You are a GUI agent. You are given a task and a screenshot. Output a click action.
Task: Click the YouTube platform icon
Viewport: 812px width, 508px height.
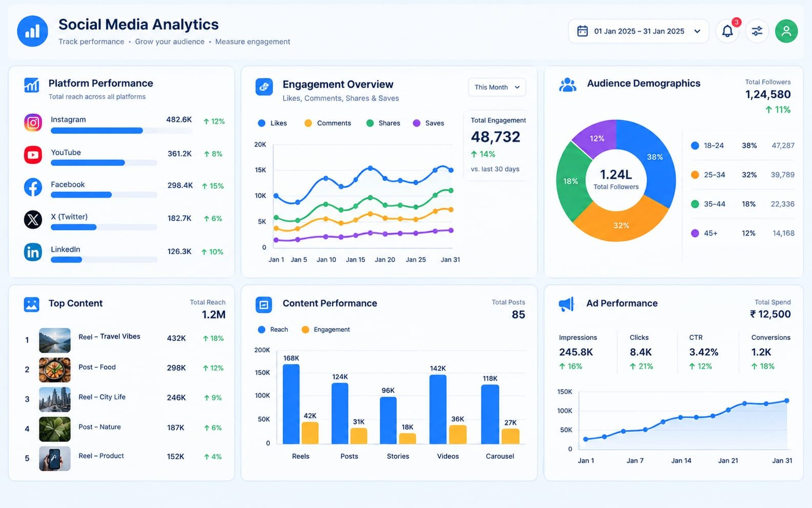click(33, 155)
